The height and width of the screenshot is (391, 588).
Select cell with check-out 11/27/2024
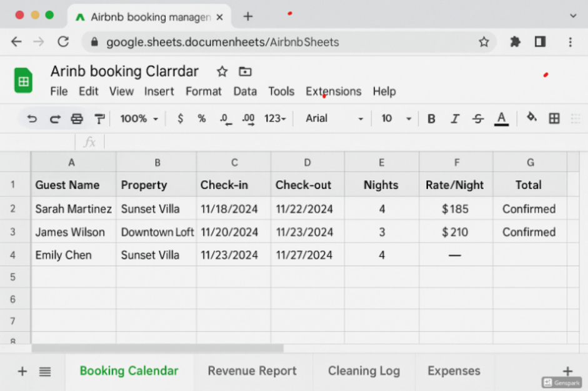pos(307,255)
